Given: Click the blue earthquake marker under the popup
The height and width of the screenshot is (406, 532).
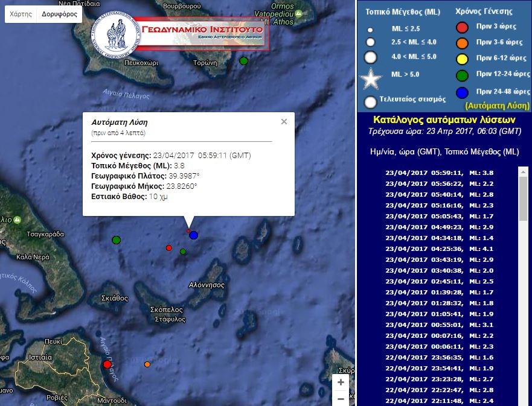Looking at the screenshot, I should pyautogui.click(x=193, y=235).
